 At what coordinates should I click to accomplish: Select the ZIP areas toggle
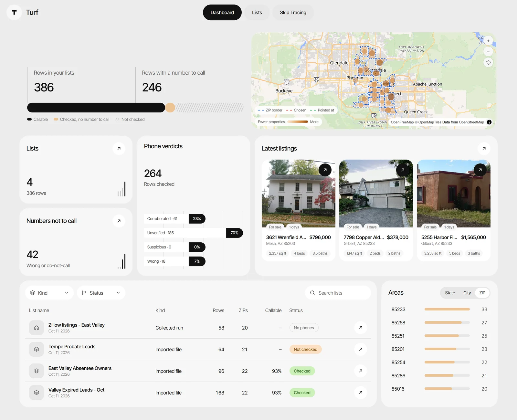482,293
